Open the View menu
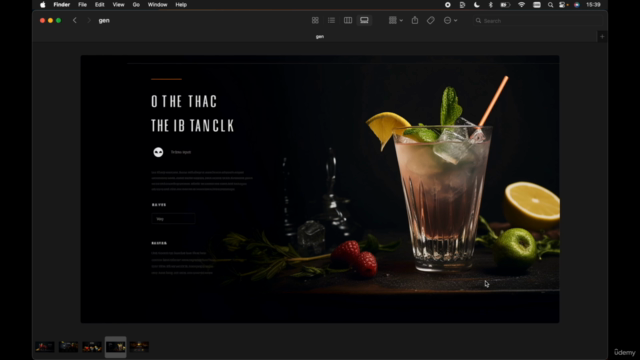Screen dimensions: 640x360 click(x=118, y=5)
